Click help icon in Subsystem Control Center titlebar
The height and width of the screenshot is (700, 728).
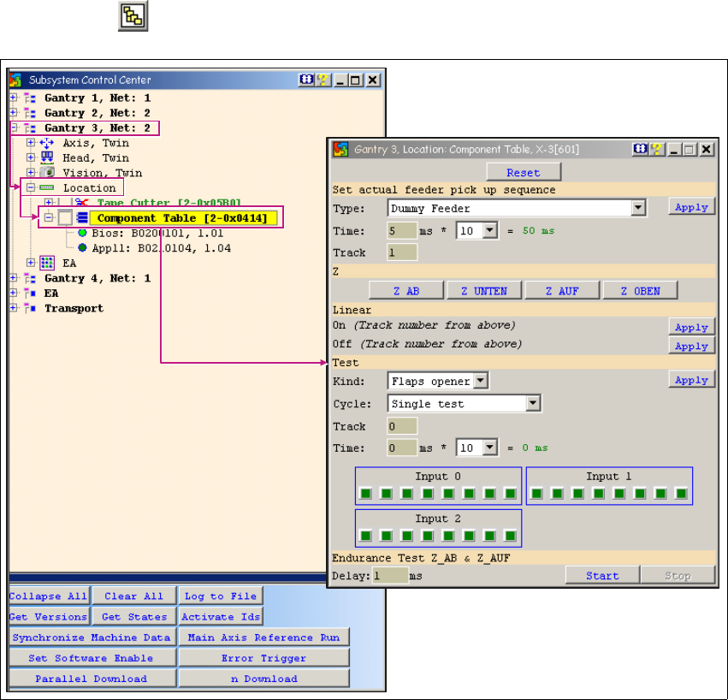[323, 80]
